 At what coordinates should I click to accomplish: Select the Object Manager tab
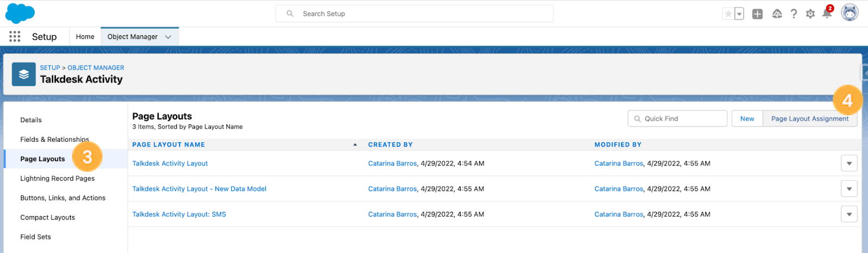point(132,36)
